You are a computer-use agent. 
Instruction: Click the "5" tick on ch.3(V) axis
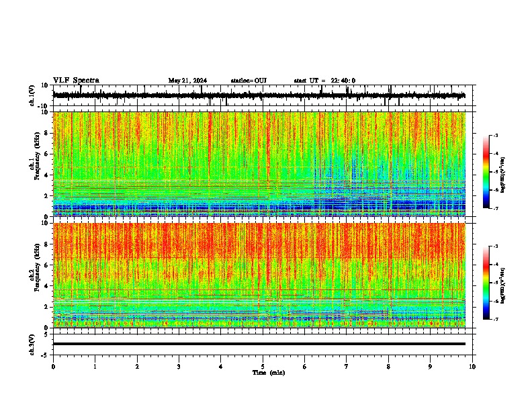46,334
